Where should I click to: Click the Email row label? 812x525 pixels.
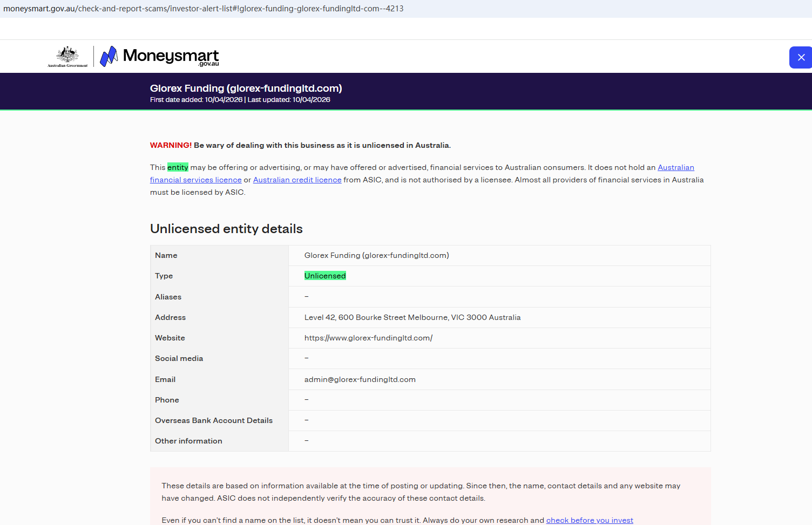pos(165,379)
